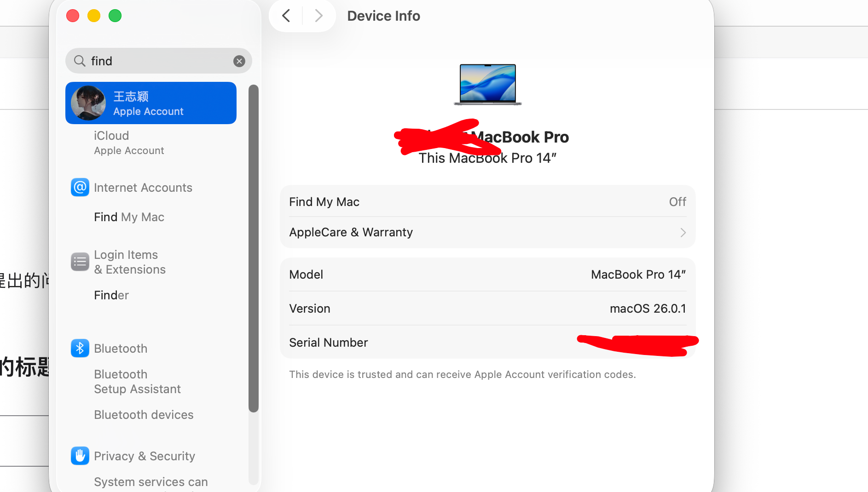Click the search magnifier icon
Viewport: 868px width, 492px height.
[x=80, y=61]
